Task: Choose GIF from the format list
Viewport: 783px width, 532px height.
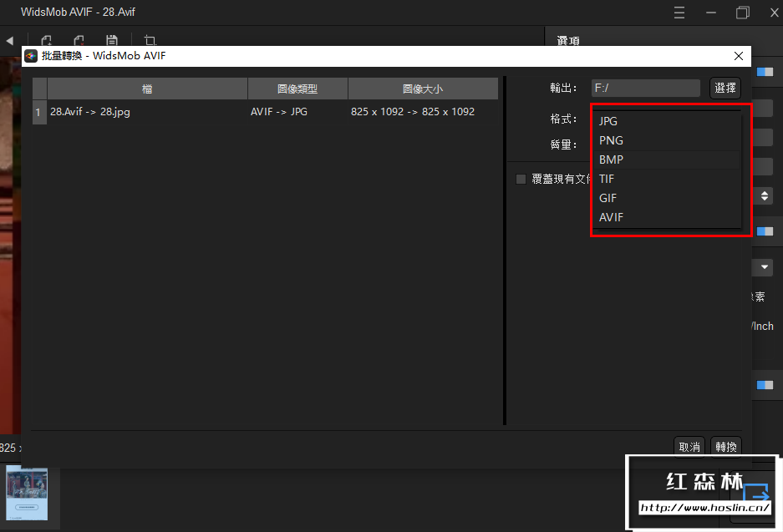Action: click(x=667, y=198)
